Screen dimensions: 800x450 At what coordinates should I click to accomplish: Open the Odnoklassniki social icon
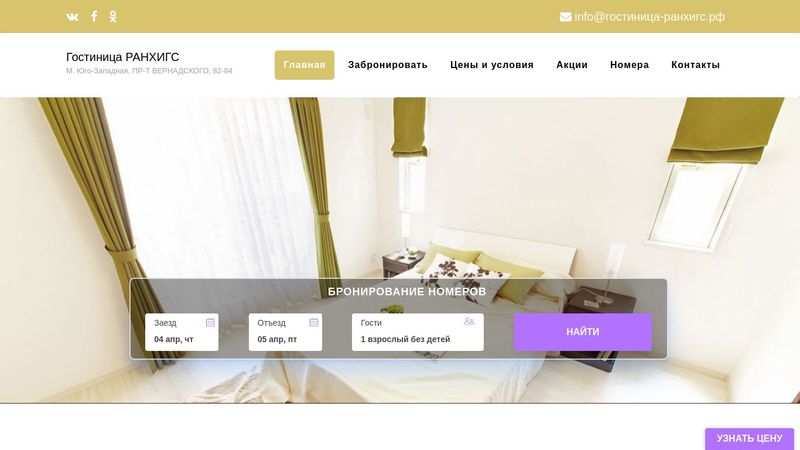(113, 16)
